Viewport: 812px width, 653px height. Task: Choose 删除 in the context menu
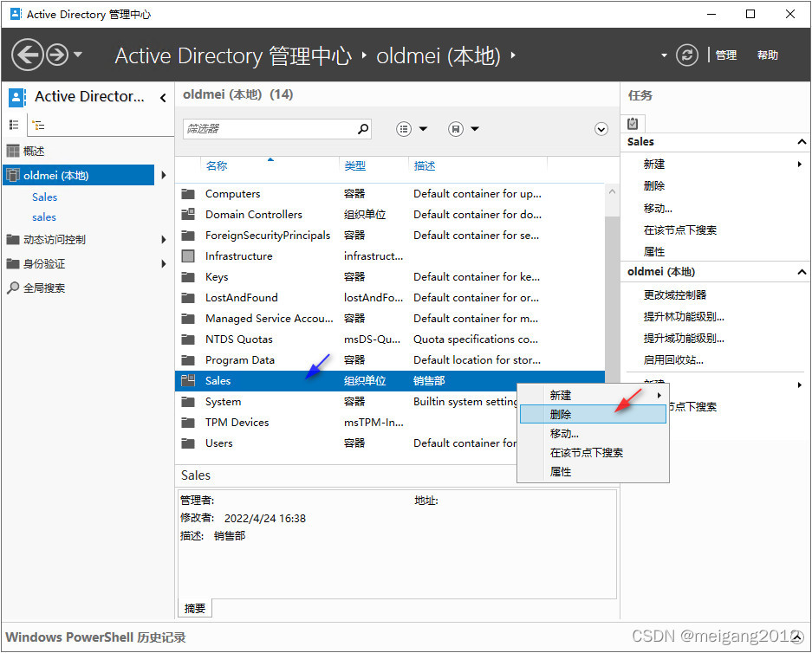point(593,415)
